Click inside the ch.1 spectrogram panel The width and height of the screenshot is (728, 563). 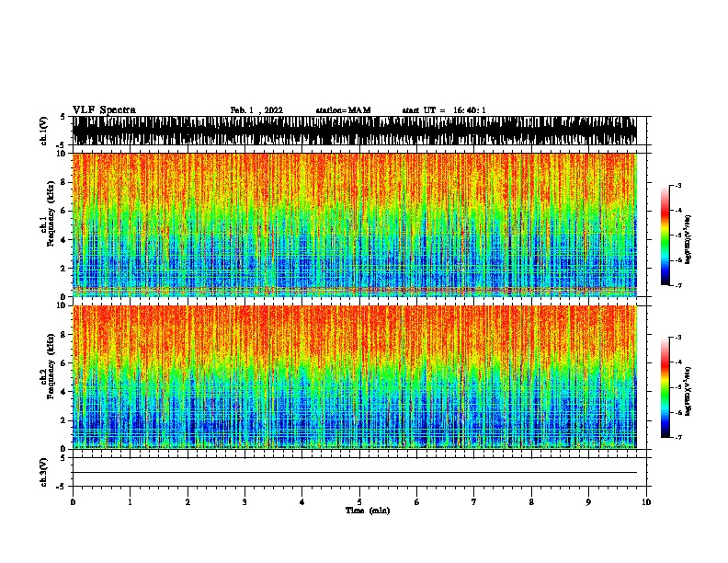(x=354, y=224)
